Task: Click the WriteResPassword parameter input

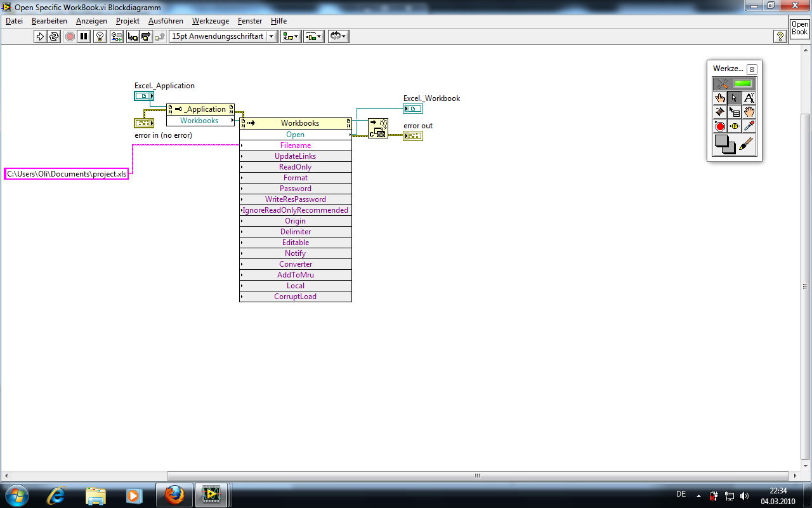Action: click(x=296, y=199)
